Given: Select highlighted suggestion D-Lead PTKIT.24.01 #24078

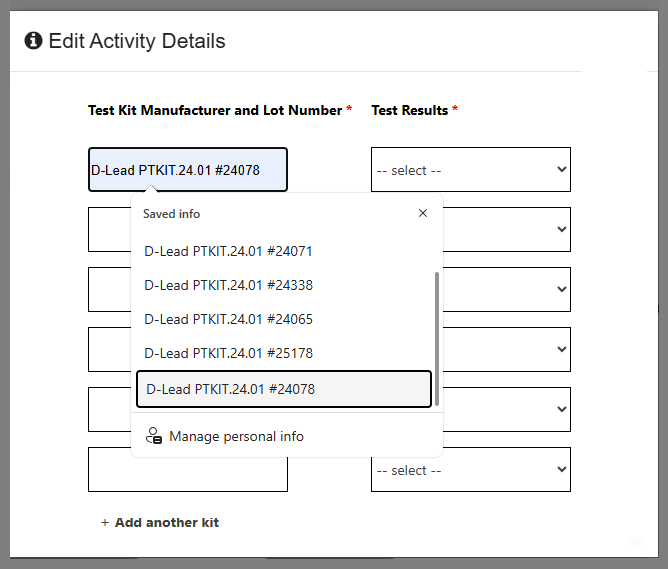Looking at the screenshot, I should coord(284,389).
